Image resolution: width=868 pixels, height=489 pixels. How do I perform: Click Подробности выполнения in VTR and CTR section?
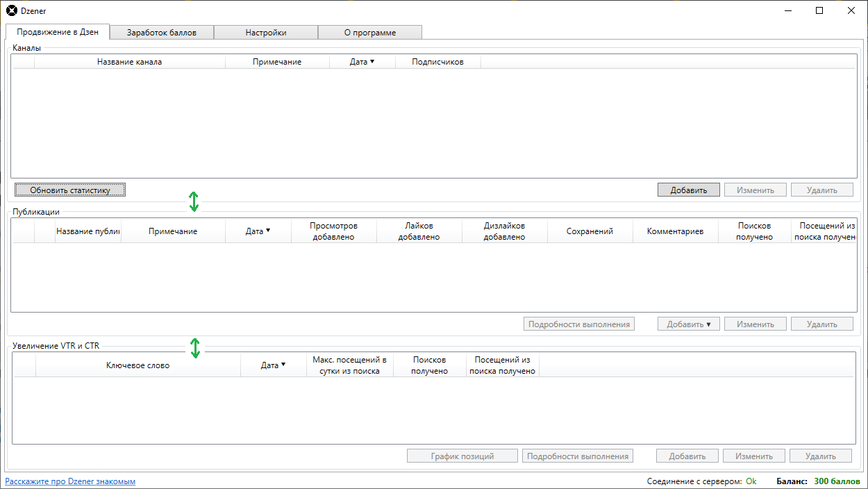[x=578, y=456]
